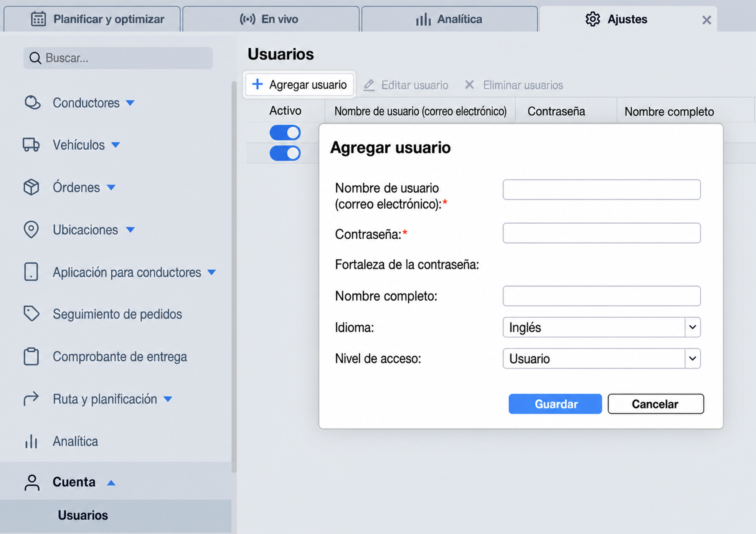This screenshot has height=534, width=756.
Task: Expand the Órdenes menu arrow
Action: click(x=111, y=188)
